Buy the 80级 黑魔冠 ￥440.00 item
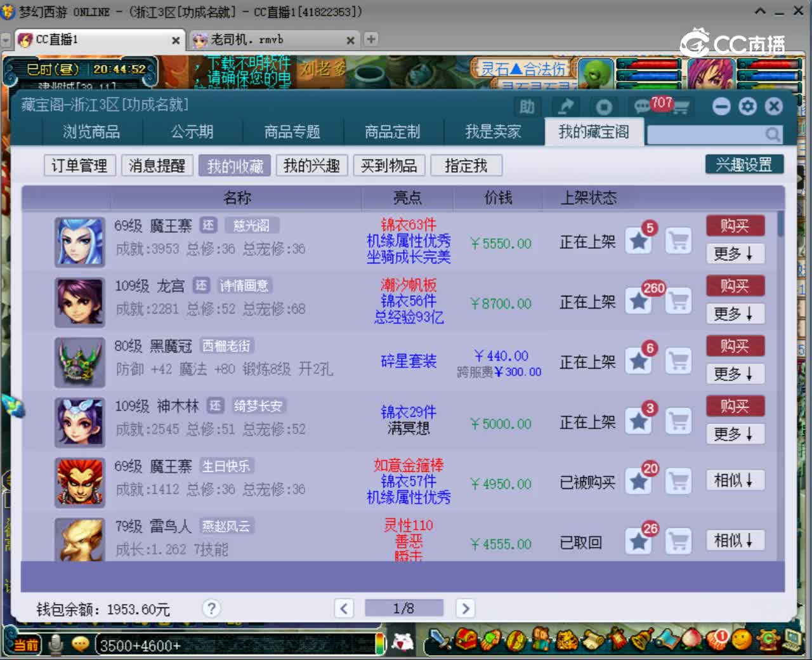This screenshot has width=812, height=660. pos(735,346)
